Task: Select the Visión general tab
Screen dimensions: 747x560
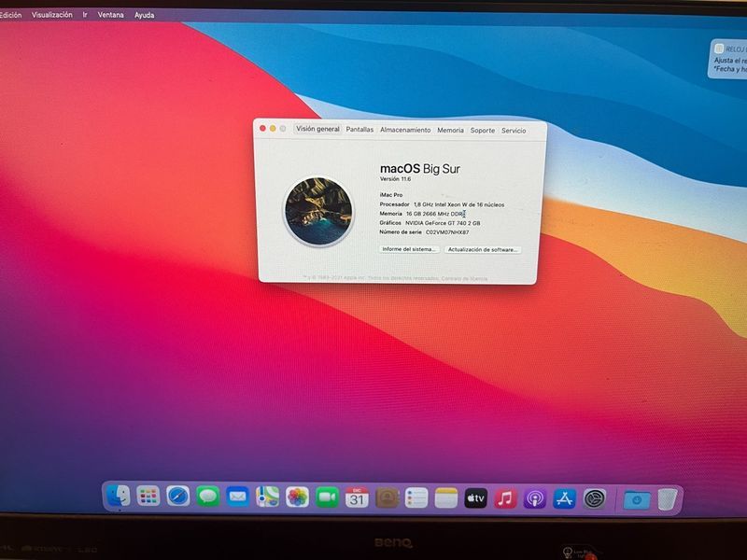Action: 317,129
